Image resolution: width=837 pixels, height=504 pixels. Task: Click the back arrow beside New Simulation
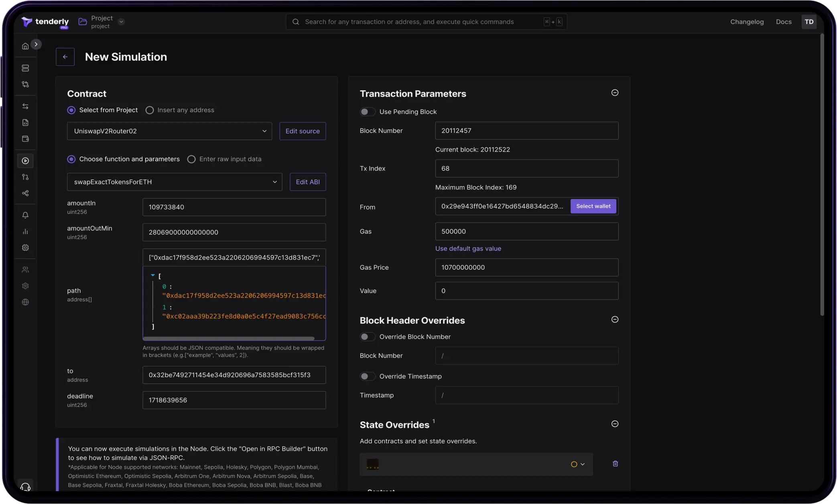point(65,57)
